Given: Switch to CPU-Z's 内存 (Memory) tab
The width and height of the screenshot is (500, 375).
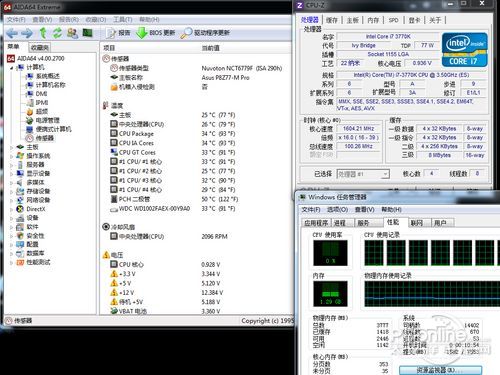Looking at the screenshot, I should tap(373, 20).
